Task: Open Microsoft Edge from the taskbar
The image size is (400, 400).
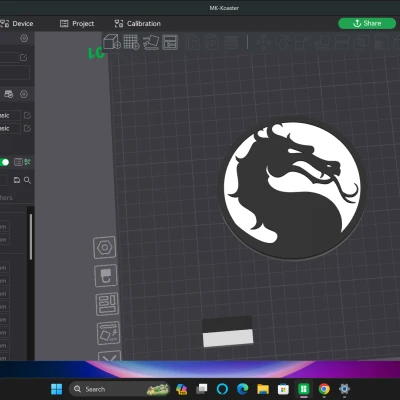Action: pyautogui.click(x=243, y=389)
